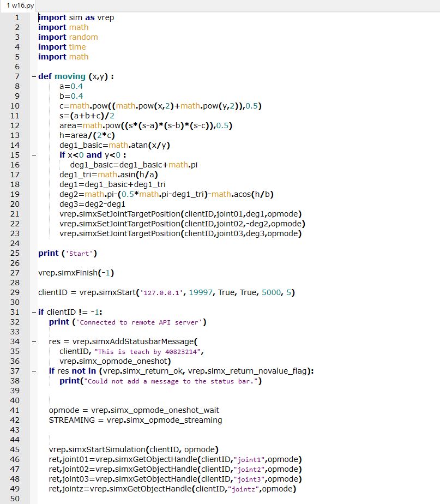Collapse the 'res = vrep.simxAddStatusbarMessage(' fold marker

pyautogui.click(x=34, y=341)
